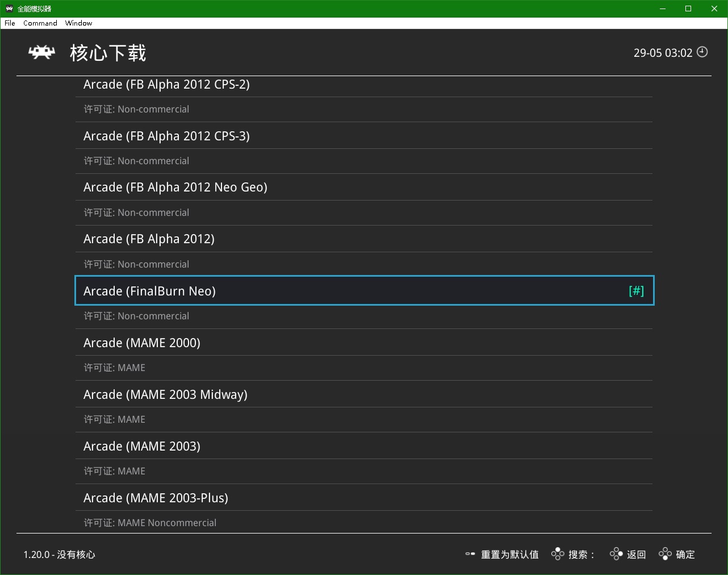
Task: Click the license text under MAME 2003 Midway
Action: pos(114,419)
